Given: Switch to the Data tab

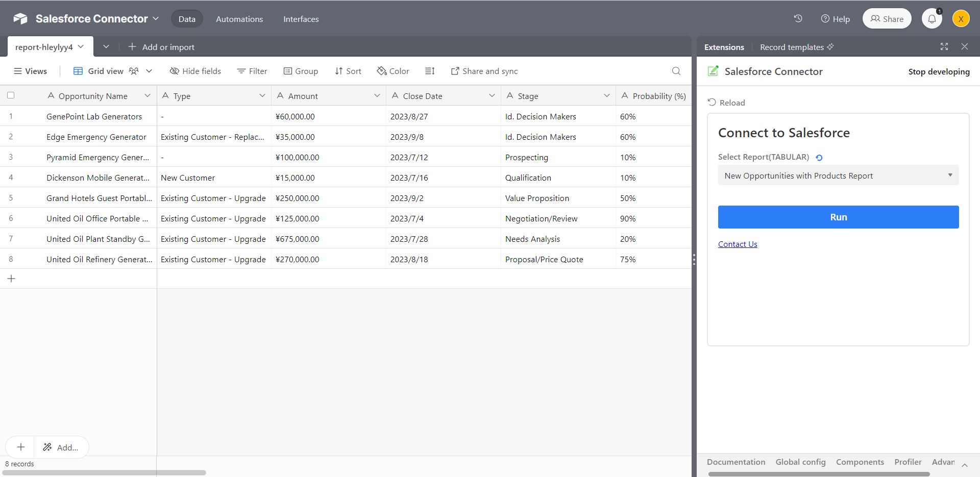Looking at the screenshot, I should [x=187, y=19].
